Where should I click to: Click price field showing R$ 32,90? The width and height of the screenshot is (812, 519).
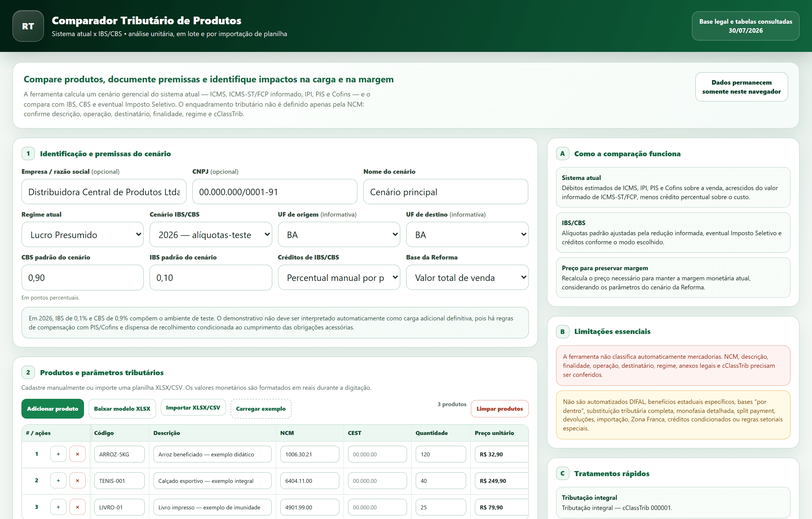point(502,454)
